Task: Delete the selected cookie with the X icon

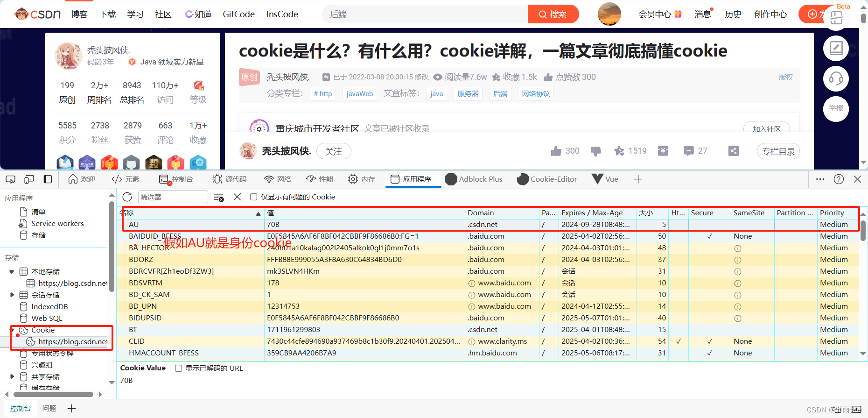Action: click(x=237, y=197)
